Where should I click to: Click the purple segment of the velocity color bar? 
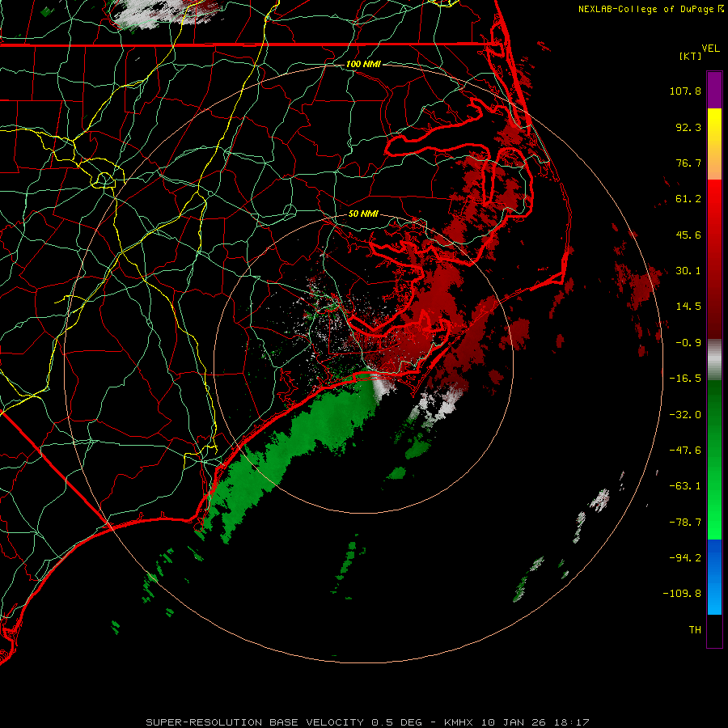[x=714, y=90]
